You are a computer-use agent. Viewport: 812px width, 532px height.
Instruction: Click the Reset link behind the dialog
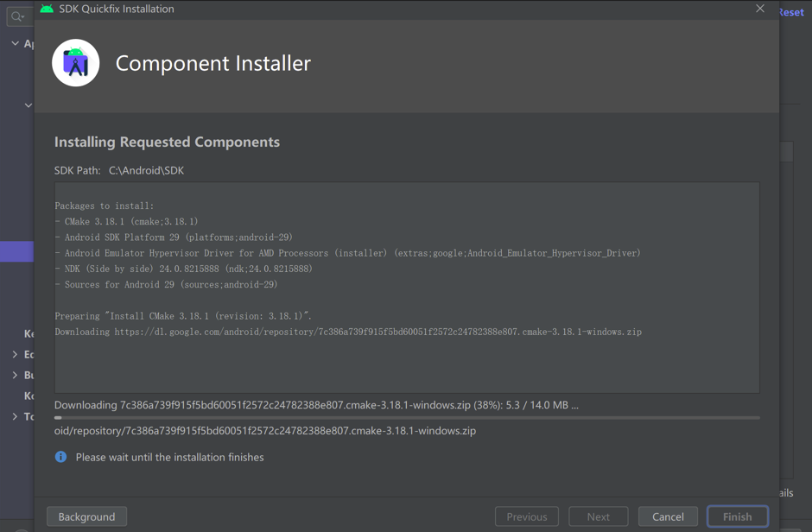(791, 12)
